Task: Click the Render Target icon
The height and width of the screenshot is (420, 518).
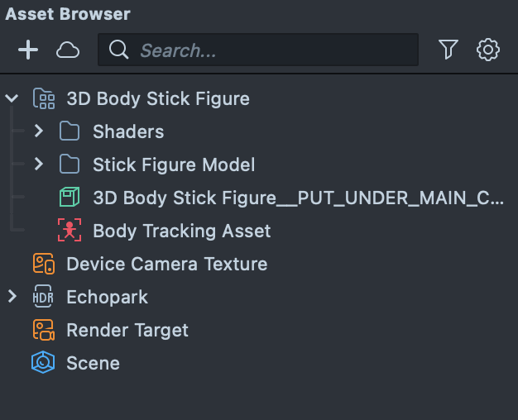Action: 43,330
